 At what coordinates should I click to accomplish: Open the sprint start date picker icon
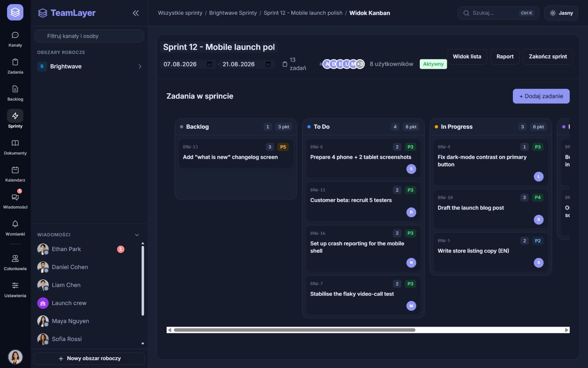point(209,64)
